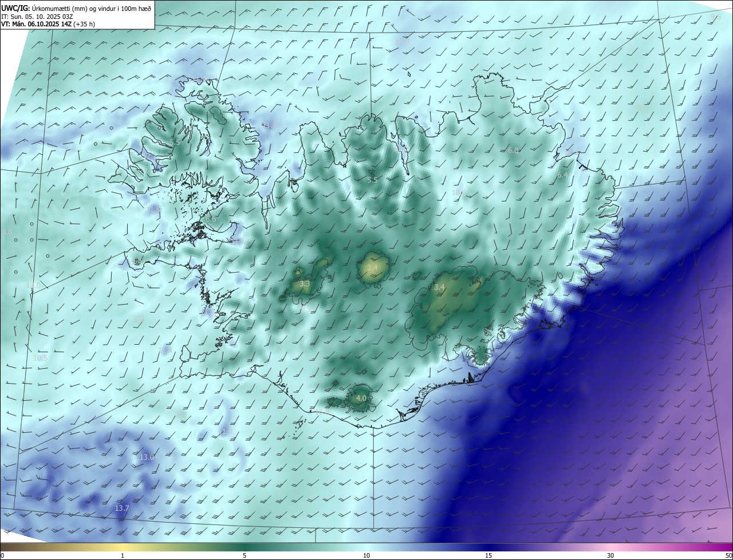Viewport: 733px width, 560px height.
Task: Click the 13.0 value over the southwest sea
Action: (x=147, y=457)
